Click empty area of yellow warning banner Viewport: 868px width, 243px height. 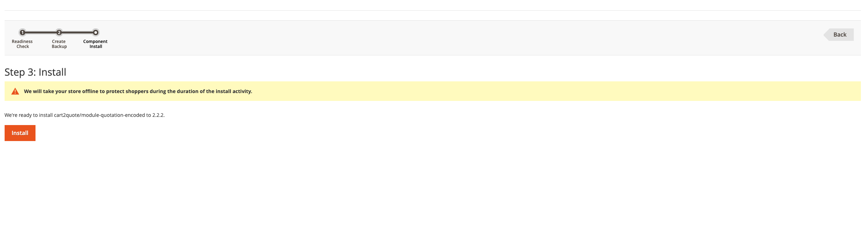pos(533,91)
